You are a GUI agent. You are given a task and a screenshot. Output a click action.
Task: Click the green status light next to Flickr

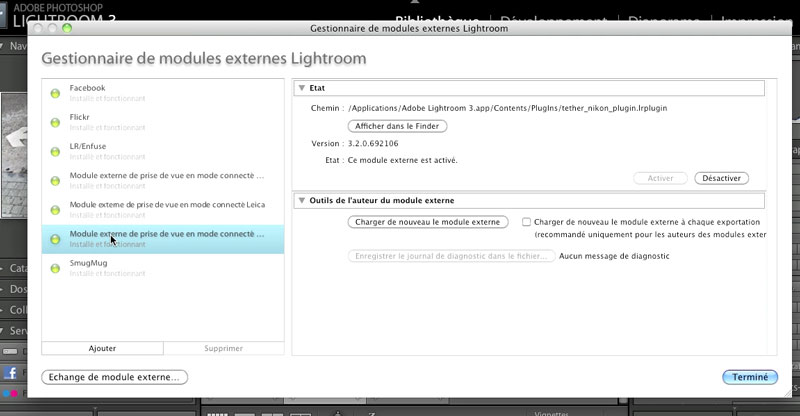55,123
